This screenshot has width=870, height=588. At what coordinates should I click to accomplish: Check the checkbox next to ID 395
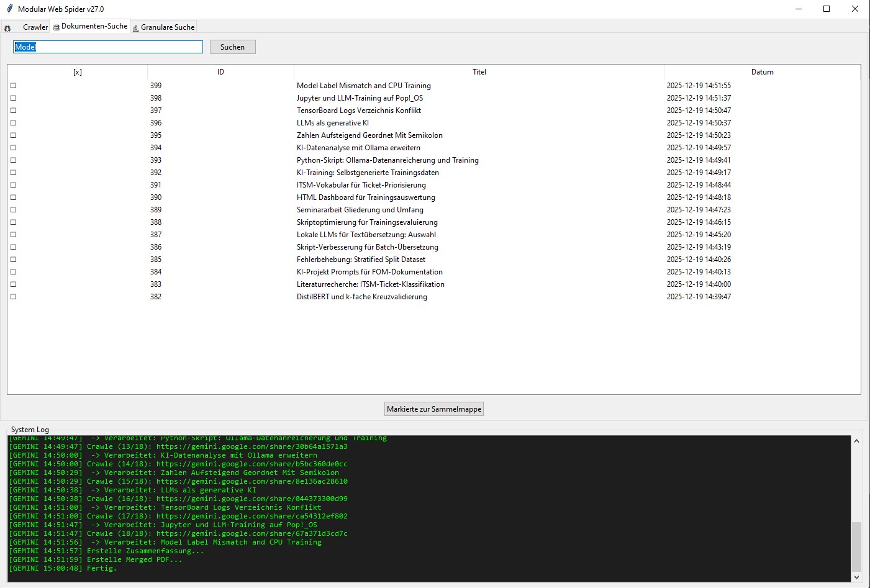(x=13, y=135)
